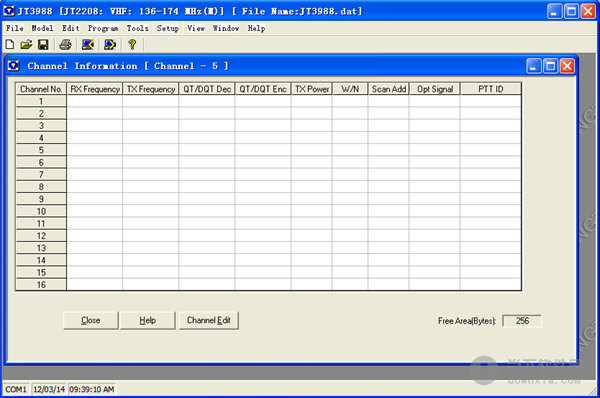Open the Program menu

(103, 28)
